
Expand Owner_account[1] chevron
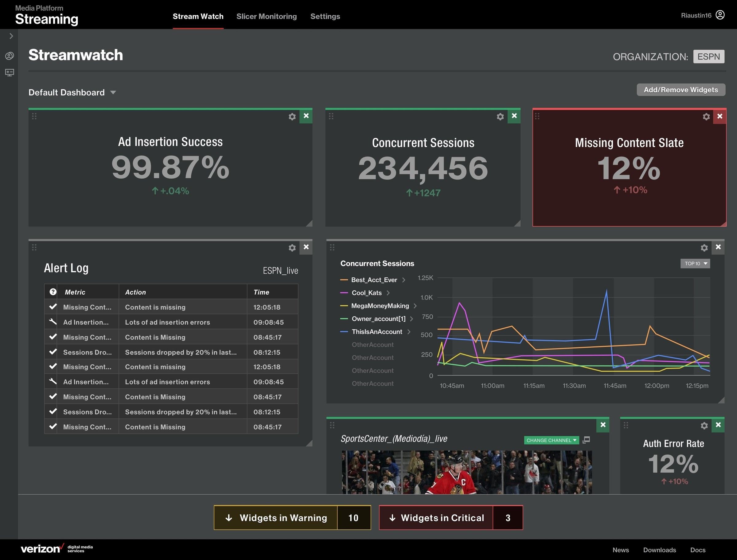coord(412,319)
